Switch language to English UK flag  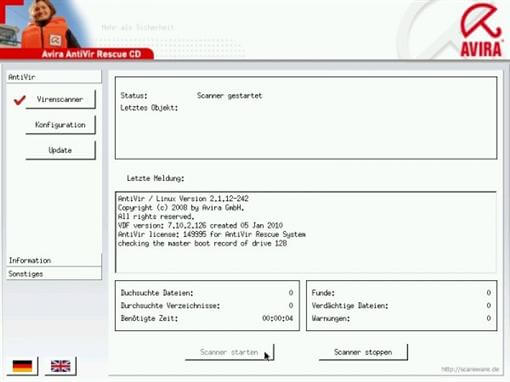pyautogui.click(x=60, y=366)
